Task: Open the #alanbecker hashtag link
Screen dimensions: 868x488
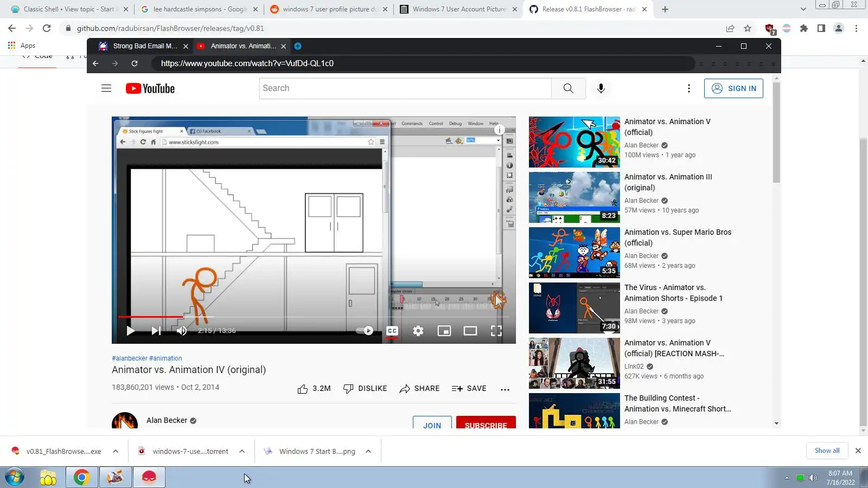Action: pyautogui.click(x=130, y=358)
